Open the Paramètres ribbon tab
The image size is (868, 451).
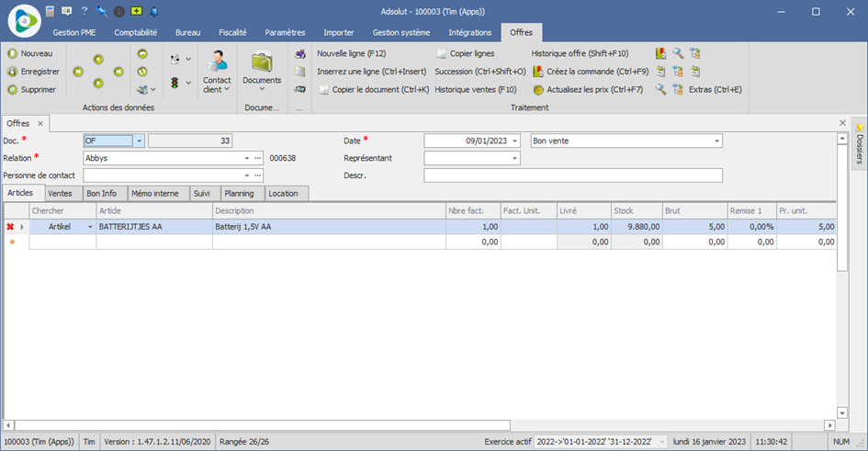click(x=285, y=33)
